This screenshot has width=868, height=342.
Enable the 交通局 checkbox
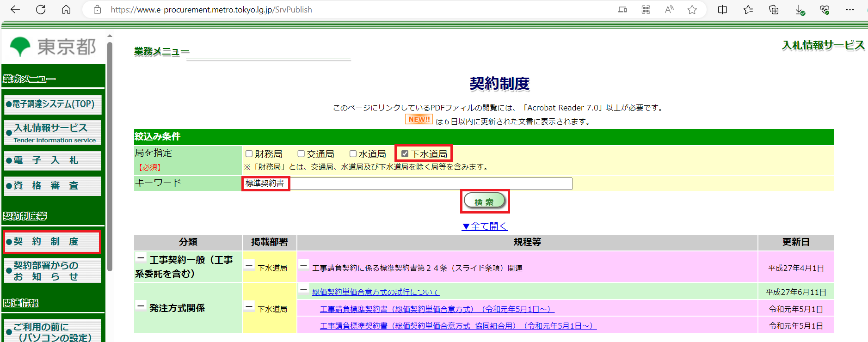[301, 154]
